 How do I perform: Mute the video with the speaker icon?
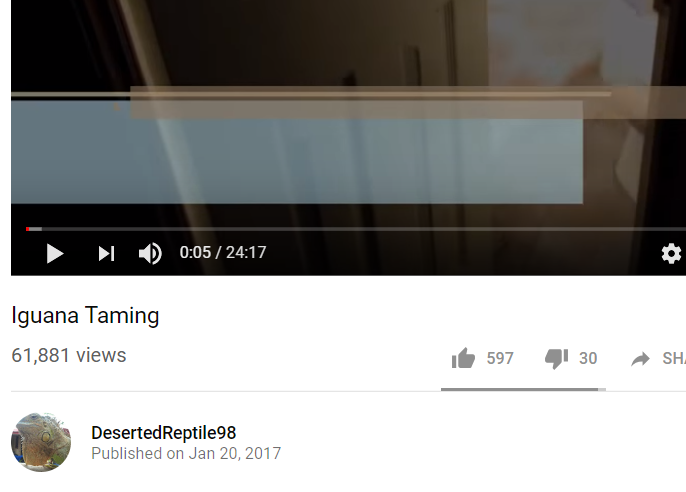(150, 254)
